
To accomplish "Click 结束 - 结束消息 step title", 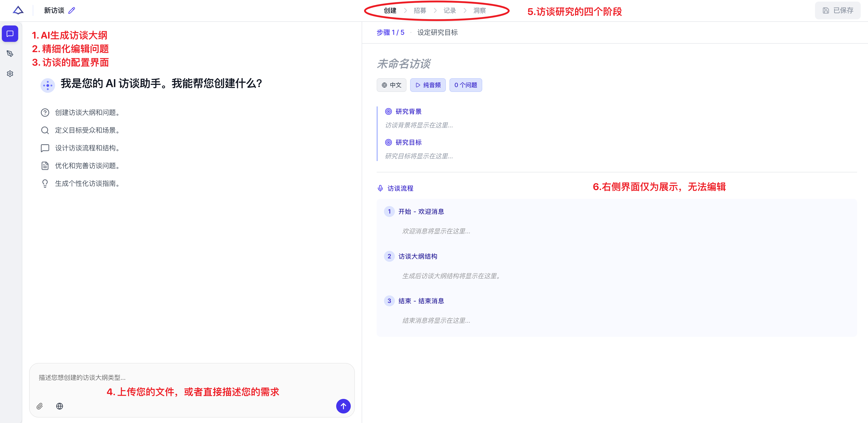I will click(x=421, y=301).
